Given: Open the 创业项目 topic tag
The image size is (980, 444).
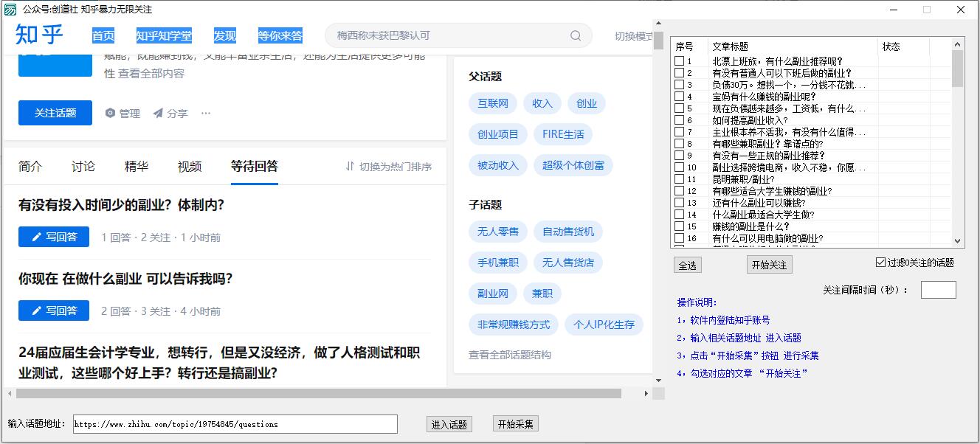Looking at the screenshot, I should click(498, 134).
